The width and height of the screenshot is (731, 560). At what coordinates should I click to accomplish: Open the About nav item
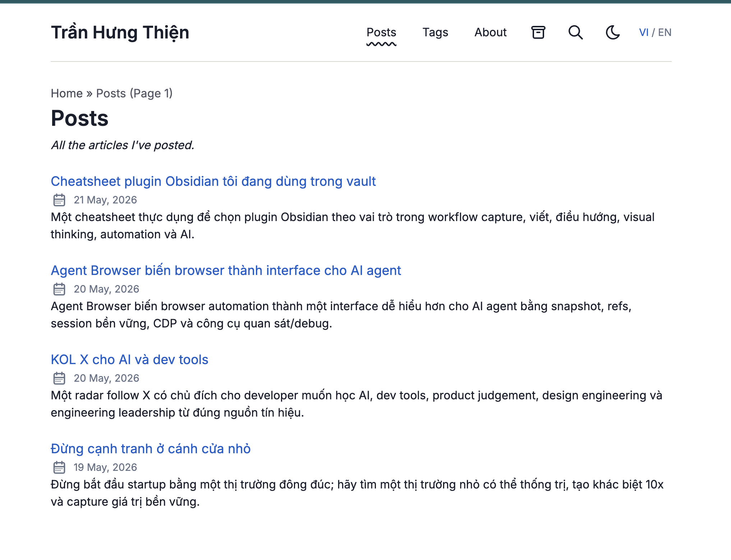click(x=491, y=32)
